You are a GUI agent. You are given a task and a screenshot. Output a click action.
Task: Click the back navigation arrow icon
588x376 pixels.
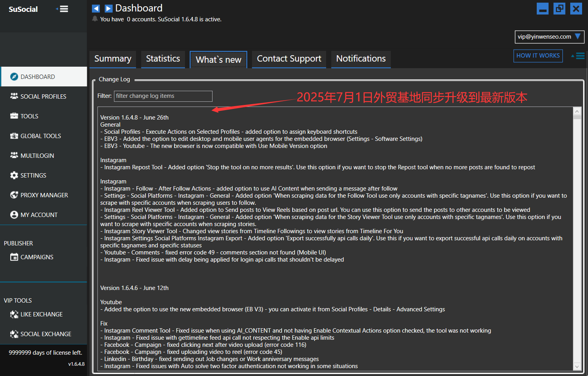tap(96, 8)
